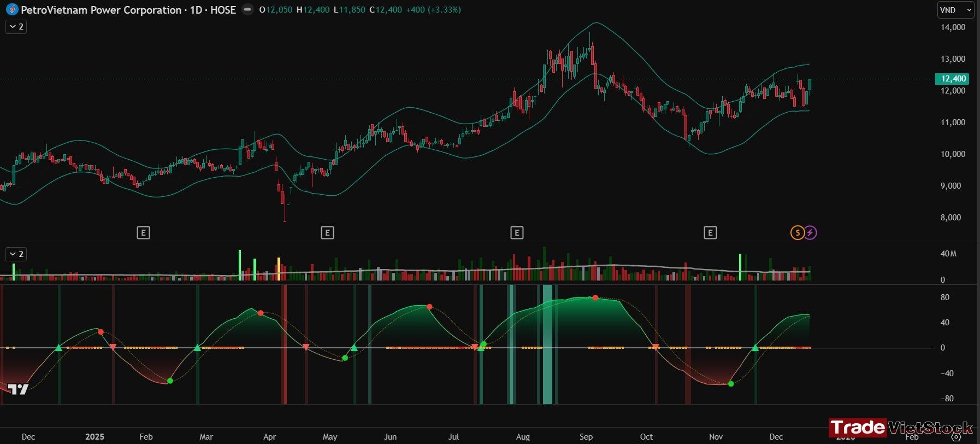
Task: Click the TradingView logo in oscillator pane
Action: (x=18, y=389)
